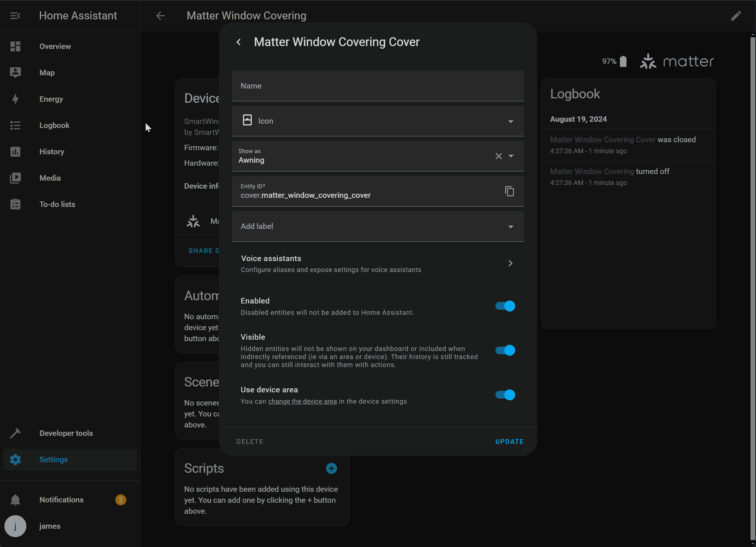Toggle the Visible switch

[505, 350]
